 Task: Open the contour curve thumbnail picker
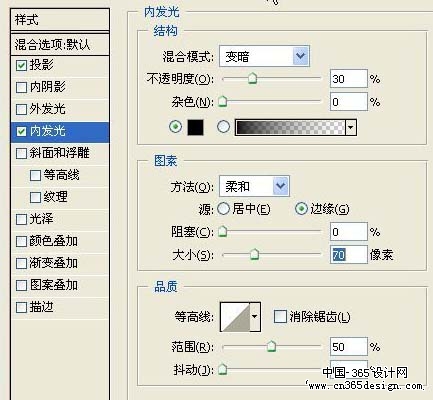coord(235,317)
